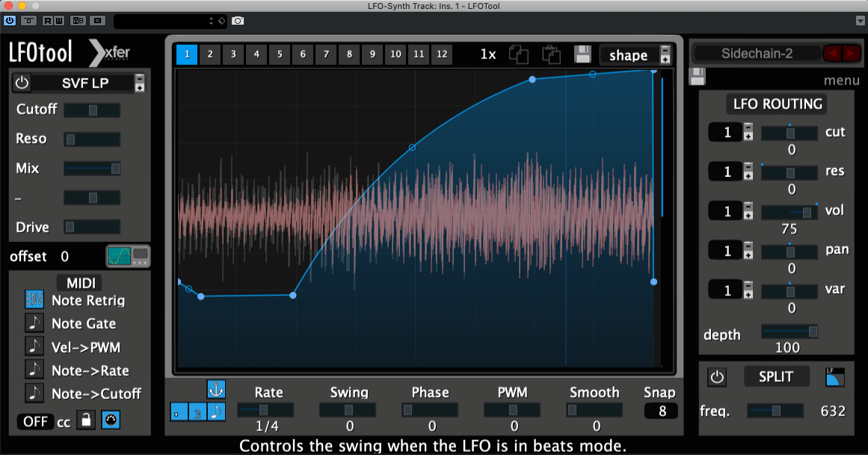Image resolution: width=868 pixels, height=455 pixels.
Task: Click the host plugin bypass power button
Action: coord(10,20)
